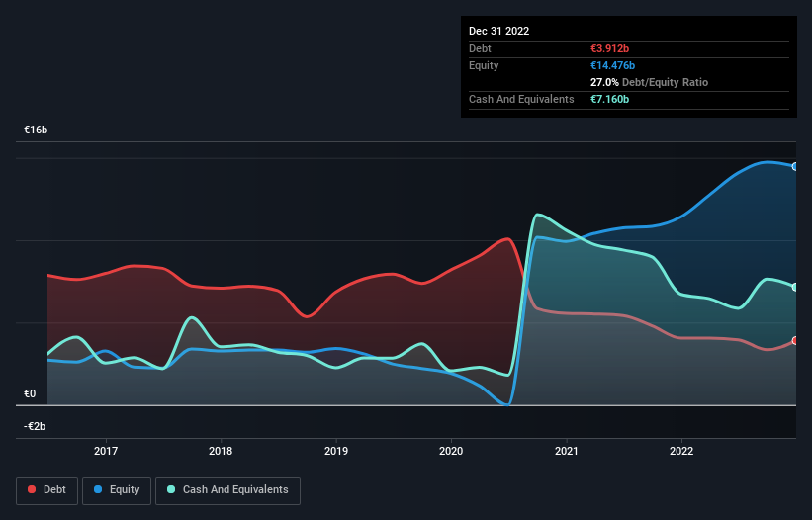Click the 2017 x-axis label
Viewport: 812px width, 520px height.
click(106, 451)
